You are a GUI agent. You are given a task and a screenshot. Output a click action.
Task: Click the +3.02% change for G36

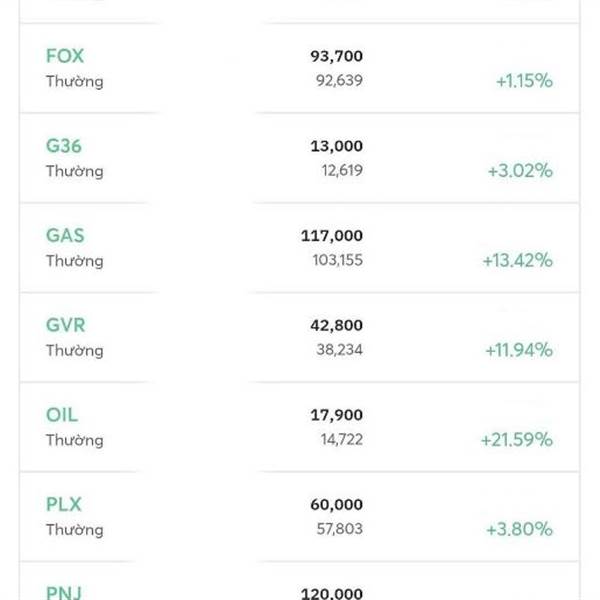pos(520,171)
